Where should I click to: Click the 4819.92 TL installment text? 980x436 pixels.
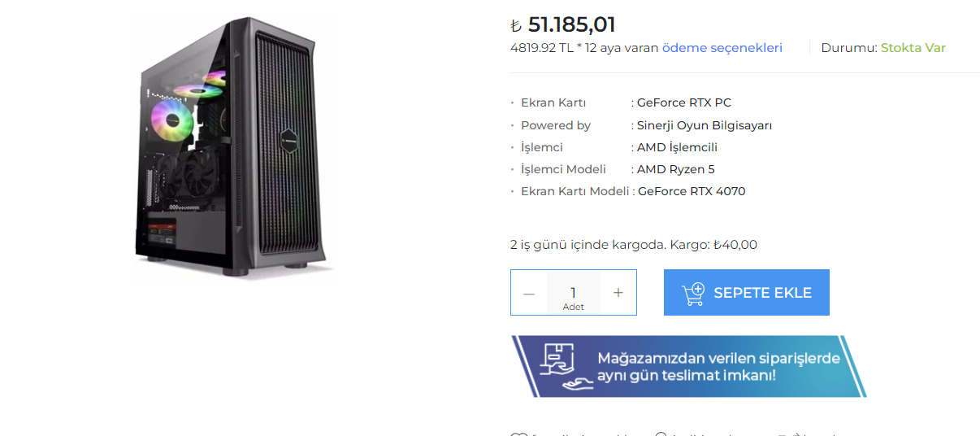542,48
